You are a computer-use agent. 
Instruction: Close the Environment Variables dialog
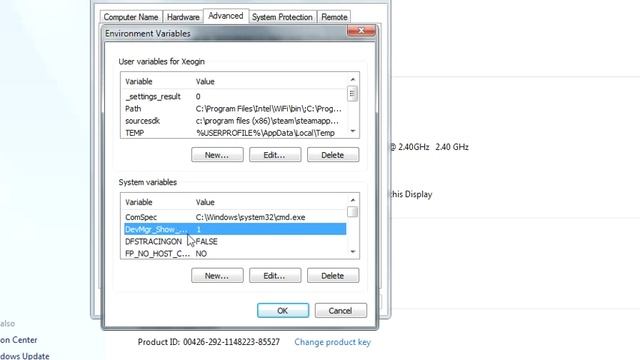click(361, 31)
